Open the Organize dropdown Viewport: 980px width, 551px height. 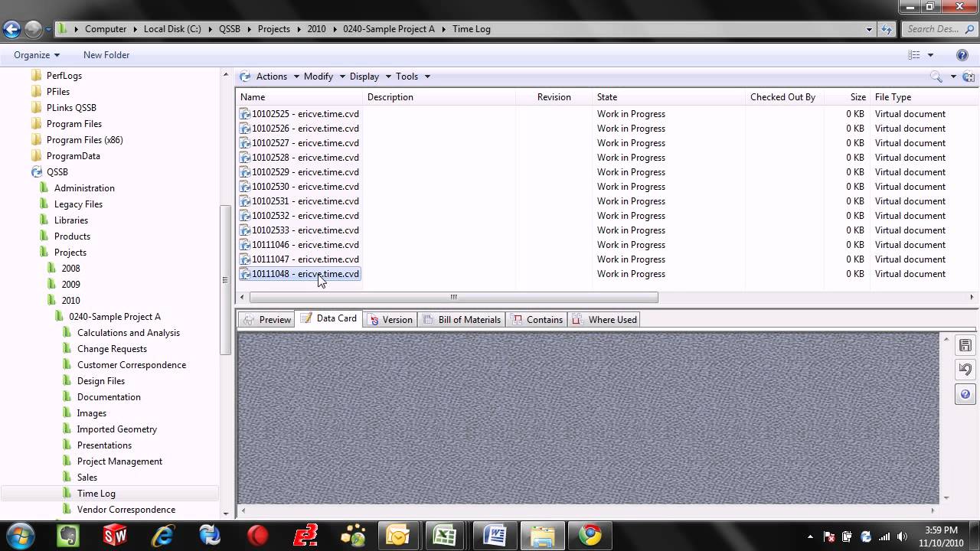click(37, 55)
